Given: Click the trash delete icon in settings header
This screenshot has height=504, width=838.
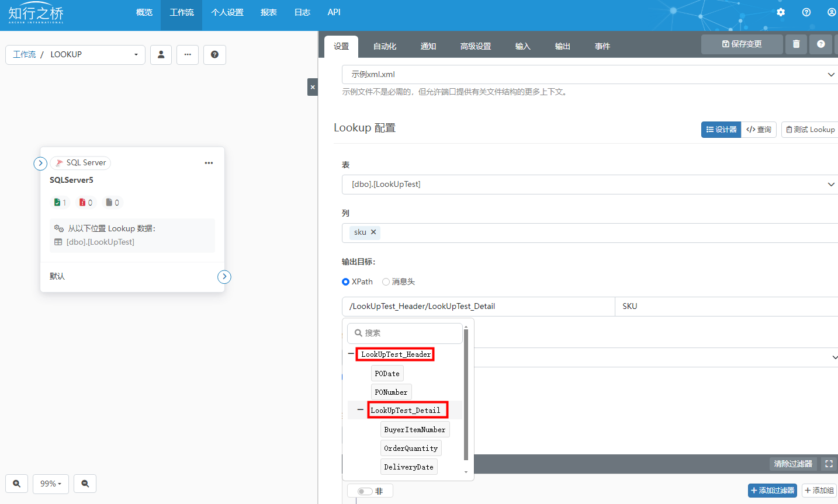Looking at the screenshot, I should pos(796,44).
